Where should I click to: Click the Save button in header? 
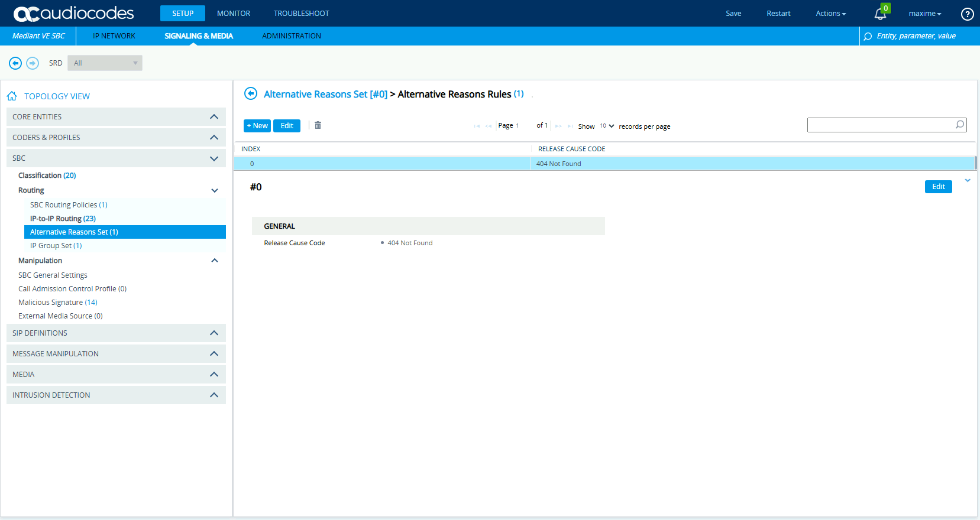click(733, 14)
